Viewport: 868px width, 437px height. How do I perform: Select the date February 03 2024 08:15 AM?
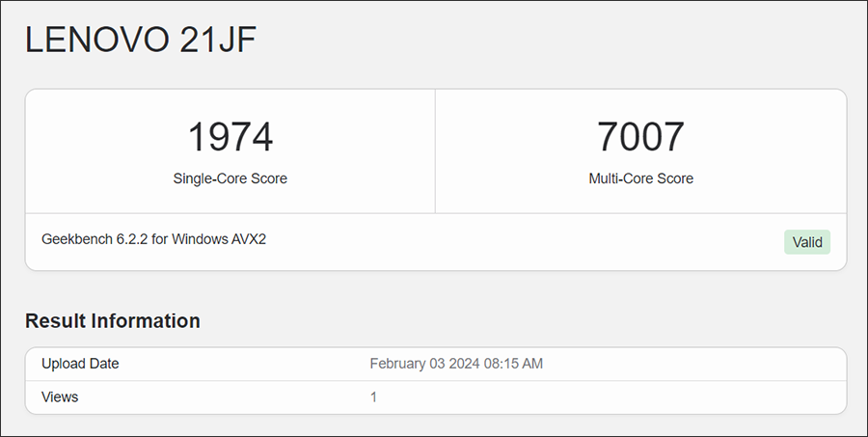(456, 364)
